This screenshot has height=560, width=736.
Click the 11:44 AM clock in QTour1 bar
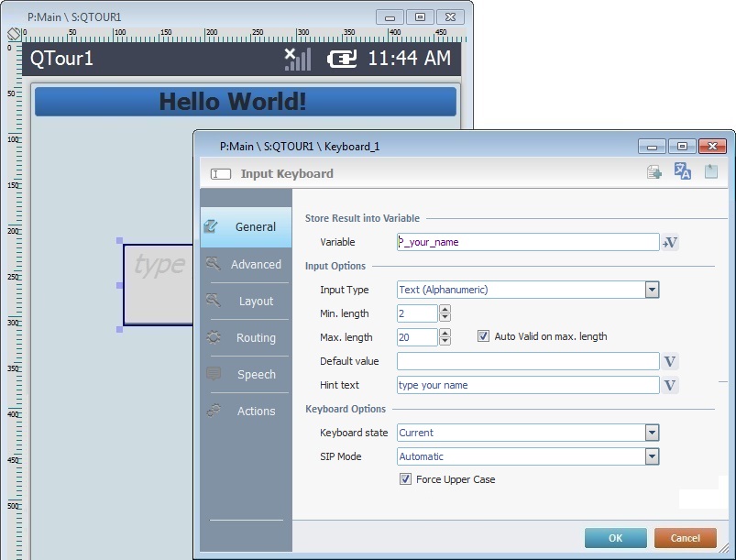pyautogui.click(x=410, y=59)
